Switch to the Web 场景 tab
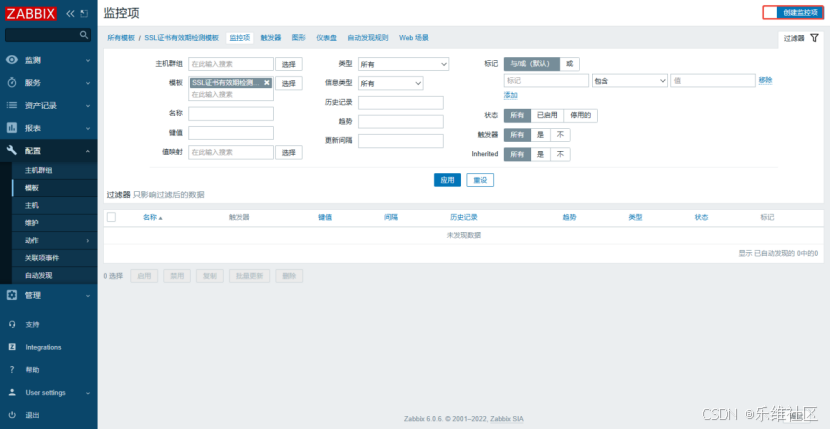830x430 pixels. click(x=414, y=38)
